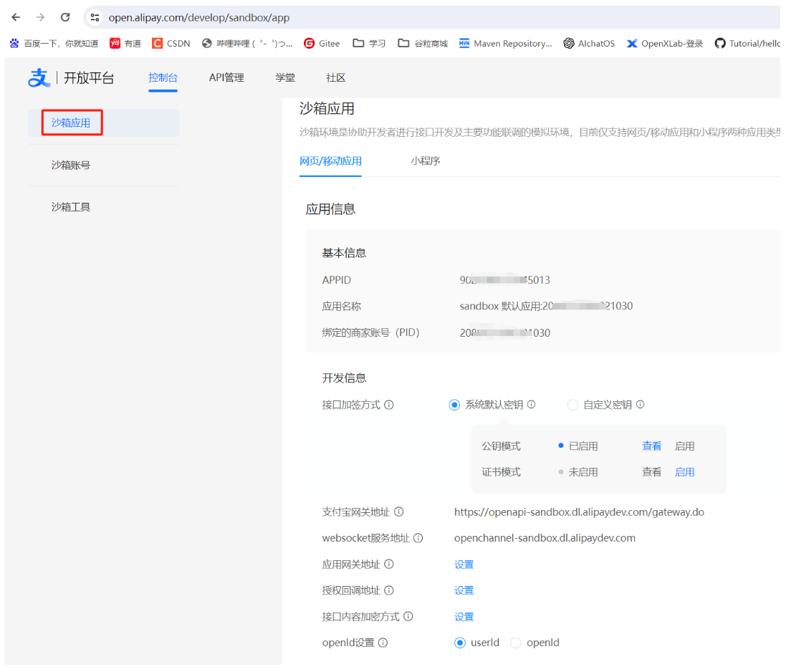Show info tooltip for 接口内容加密方式

click(x=408, y=617)
